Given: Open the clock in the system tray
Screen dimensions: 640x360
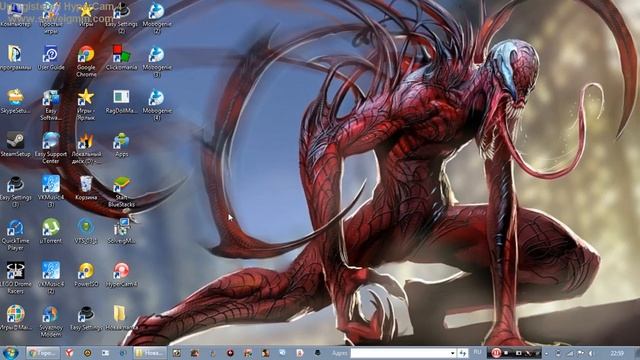Looking at the screenshot, I should click(x=617, y=353).
